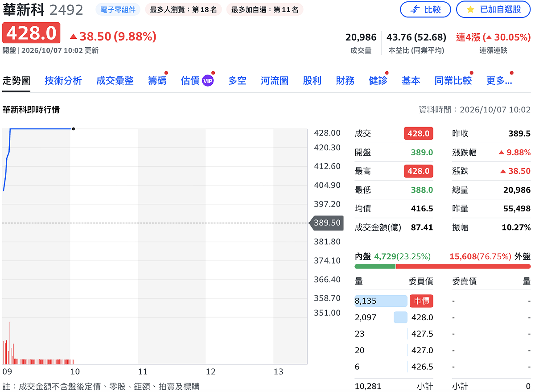
Task: Open the 成交彙整 tab
Action: (x=115, y=81)
